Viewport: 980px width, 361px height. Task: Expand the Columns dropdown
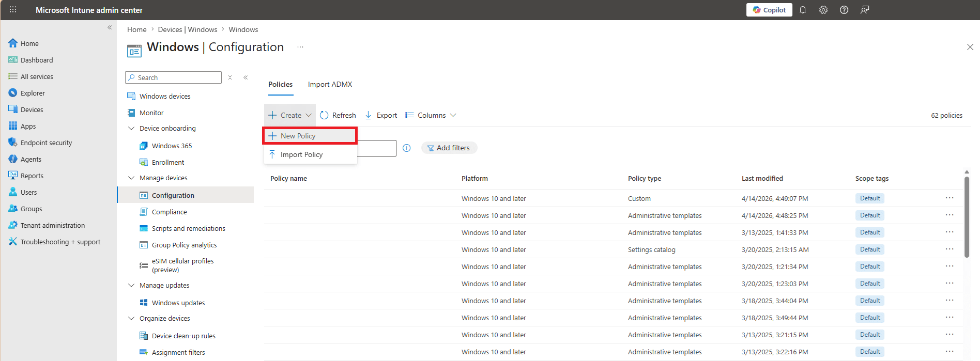click(x=431, y=115)
